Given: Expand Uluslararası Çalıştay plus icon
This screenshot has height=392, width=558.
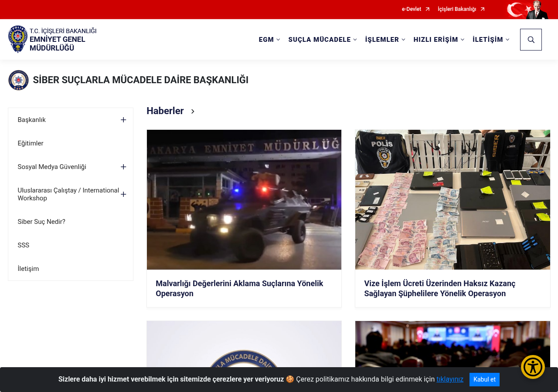Looking at the screenshot, I should click(x=123, y=194).
